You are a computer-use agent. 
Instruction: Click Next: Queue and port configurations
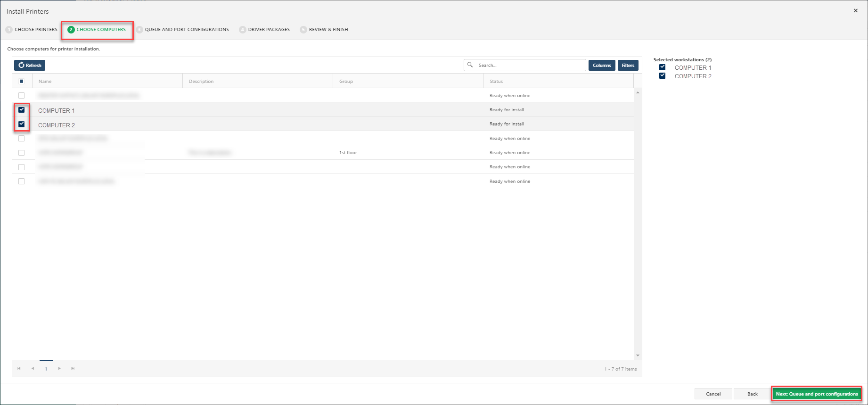click(817, 394)
